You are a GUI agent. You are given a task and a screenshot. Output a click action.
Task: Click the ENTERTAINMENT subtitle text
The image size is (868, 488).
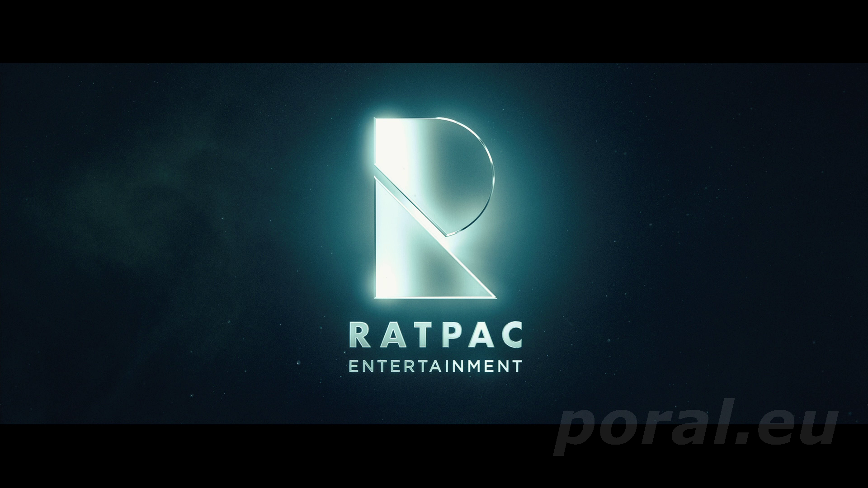click(x=436, y=366)
